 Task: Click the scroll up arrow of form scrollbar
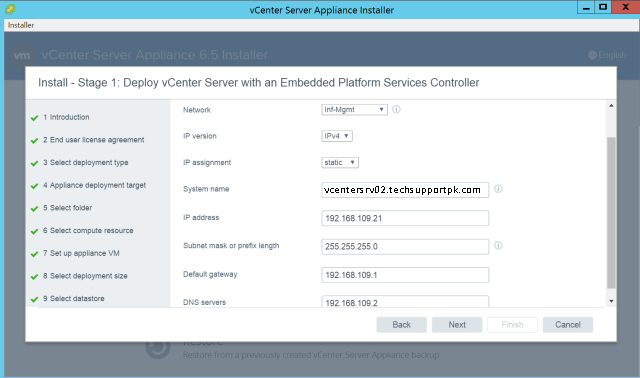(x=611, y=106)
